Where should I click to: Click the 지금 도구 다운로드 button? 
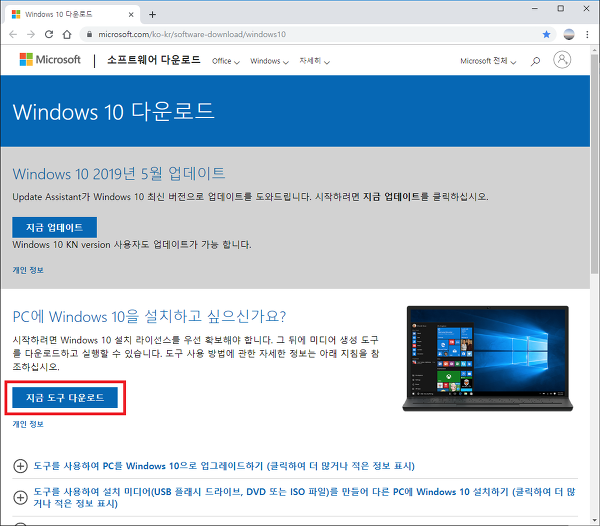click(x=65, y=397)
